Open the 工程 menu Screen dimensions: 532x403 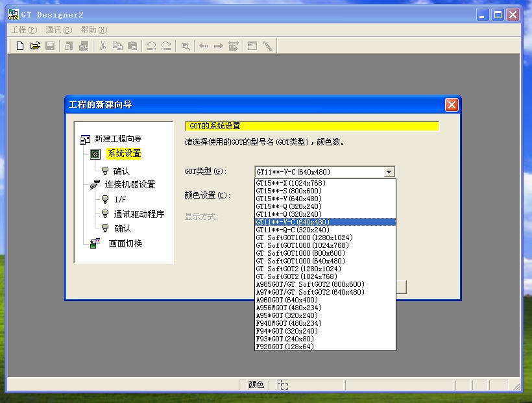(22, 30)
